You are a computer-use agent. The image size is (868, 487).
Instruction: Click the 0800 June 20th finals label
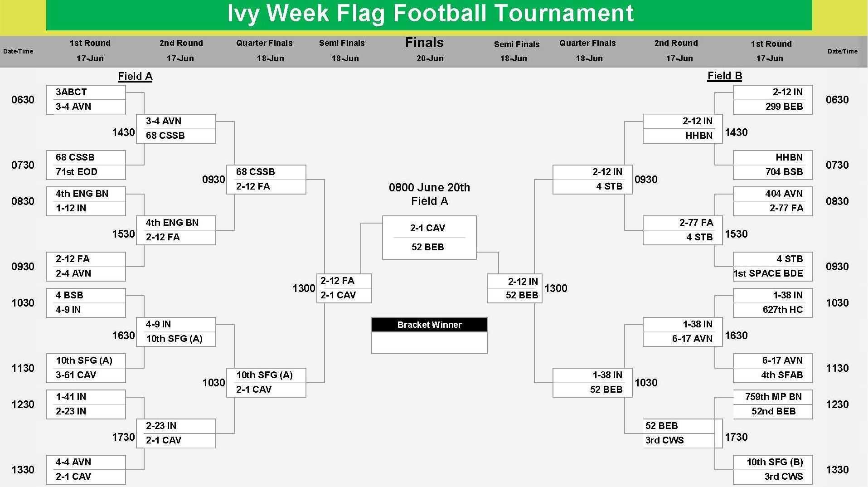pos(429,188)
